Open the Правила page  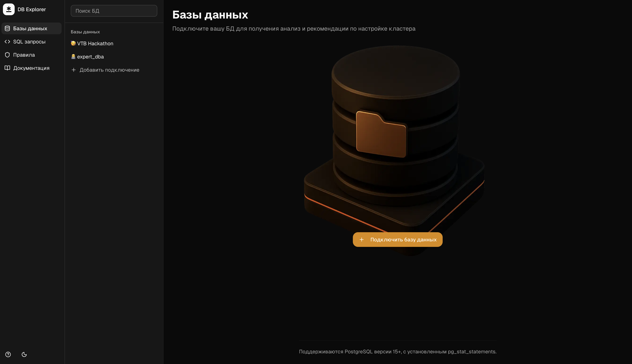point(24,55)
